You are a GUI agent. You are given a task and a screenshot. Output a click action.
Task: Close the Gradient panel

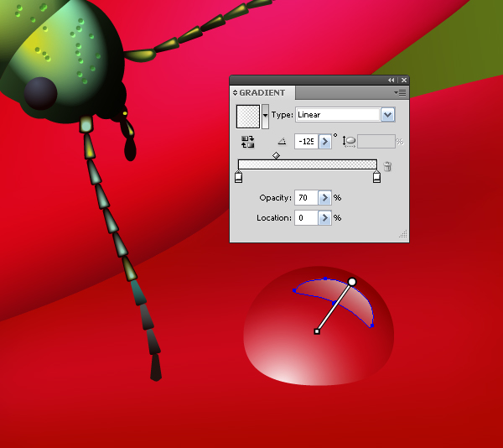404,81
